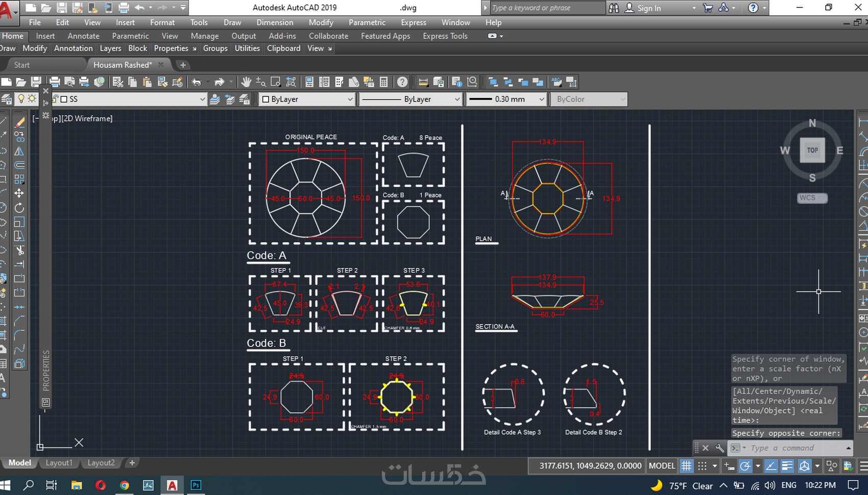868x495 pixels.
Task: Add a new layout with plus button
Action: 132,463
